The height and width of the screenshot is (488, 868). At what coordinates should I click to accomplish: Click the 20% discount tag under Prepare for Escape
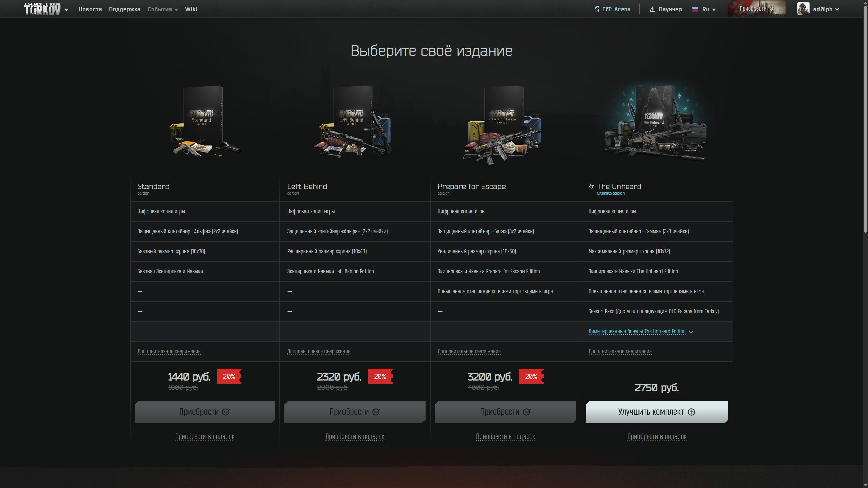coord(531,376)
